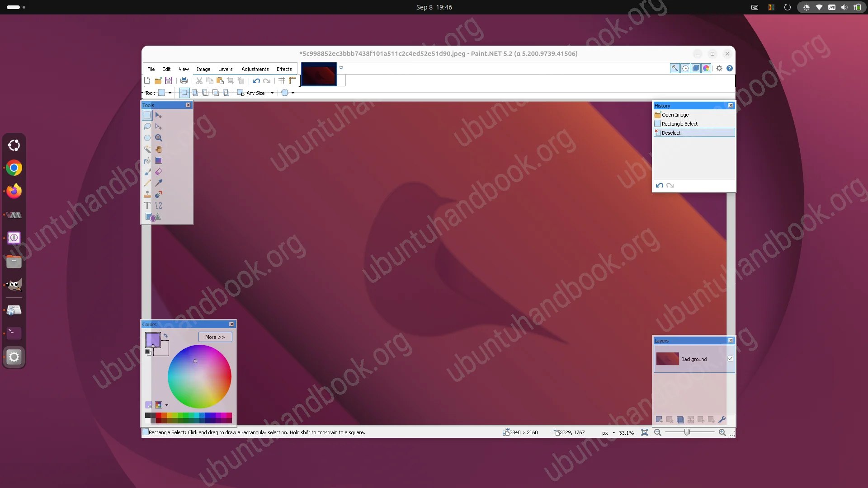Viewport: 868px width, 488px height.
Task: Pick the Pan hand tool
Action: 159,149
